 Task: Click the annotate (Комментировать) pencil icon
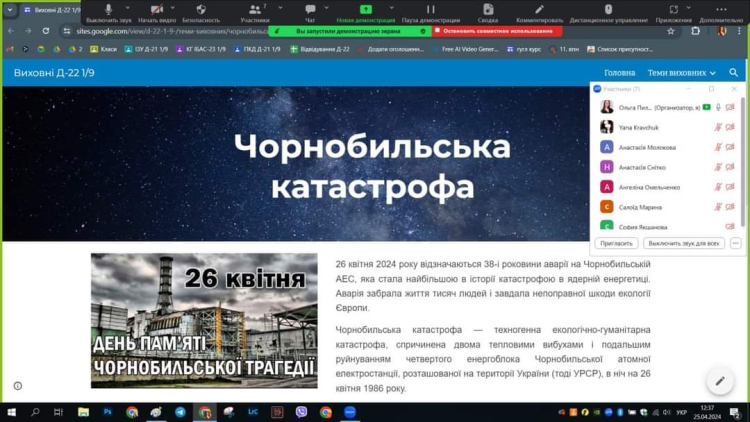pyautogui.click(x=539, y=9)
